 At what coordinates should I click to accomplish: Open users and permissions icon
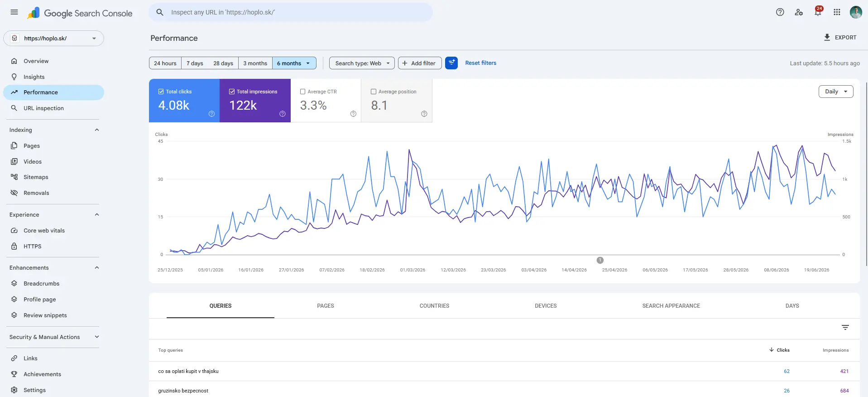799,12
